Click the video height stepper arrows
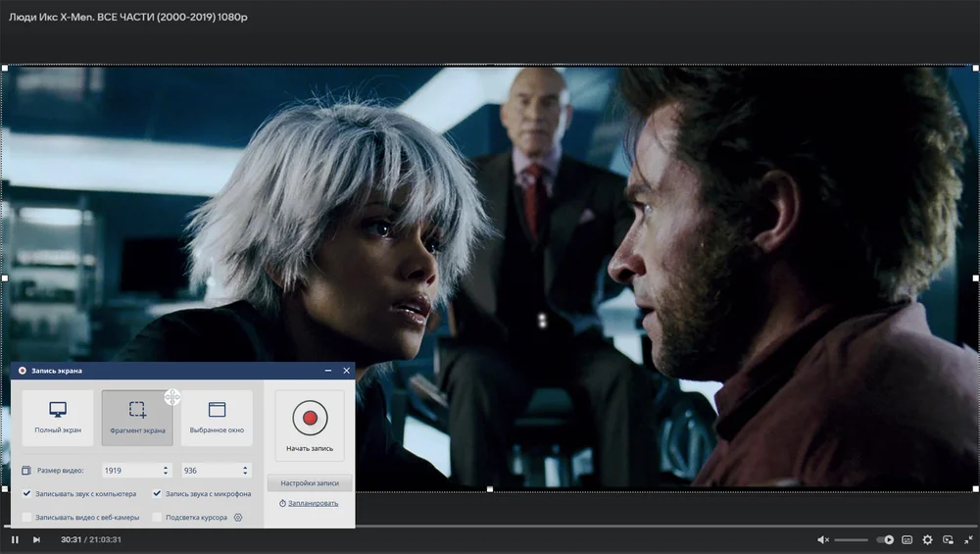This screenshot has width=980, height=554. pos(245,471)
